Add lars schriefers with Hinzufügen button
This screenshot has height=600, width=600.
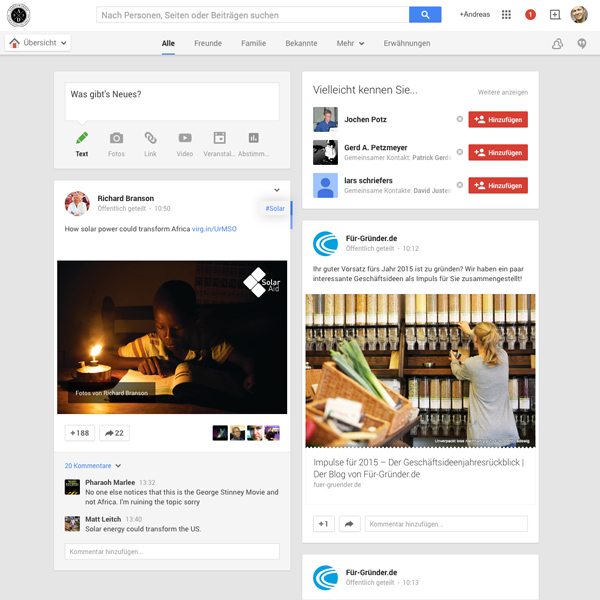(x=498, y=185)
